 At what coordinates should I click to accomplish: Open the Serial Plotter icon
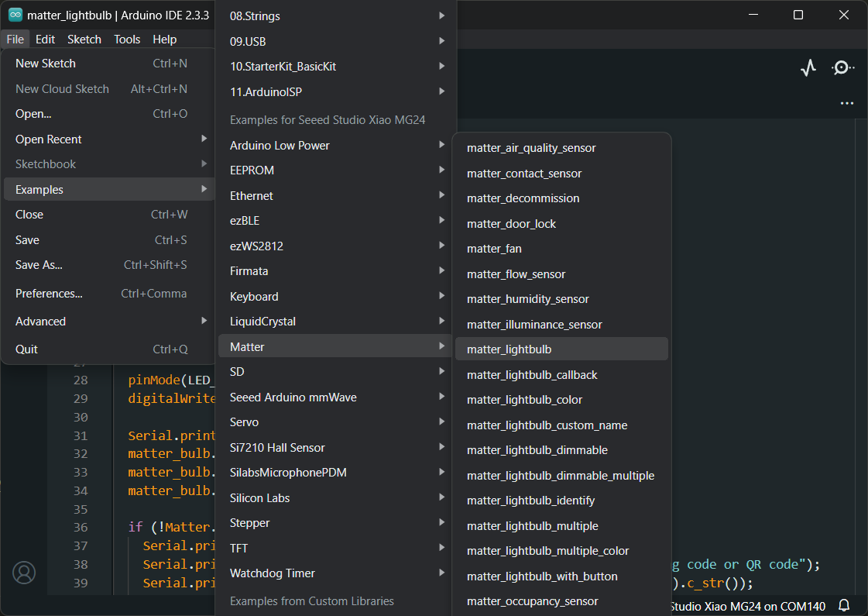pyautogui.click(x=808, y=67)
